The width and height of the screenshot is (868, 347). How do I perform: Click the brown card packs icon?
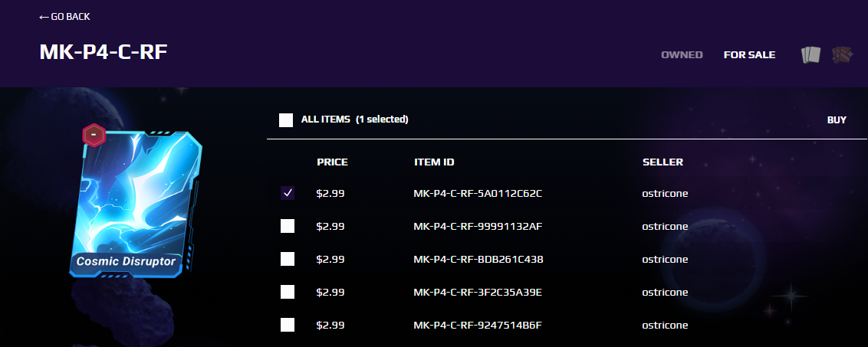click(x=841, y=55)
